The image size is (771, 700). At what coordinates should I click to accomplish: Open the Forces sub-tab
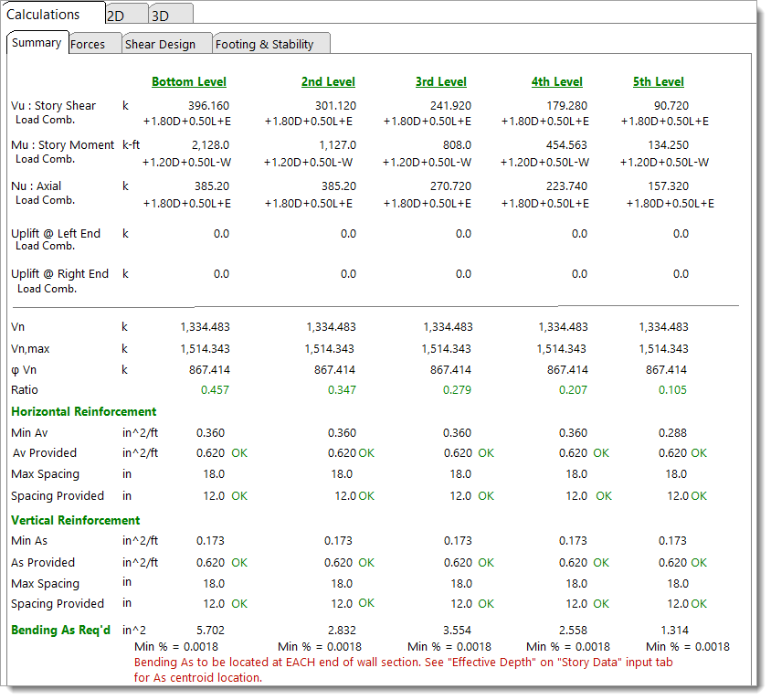[x=89, y=44]
